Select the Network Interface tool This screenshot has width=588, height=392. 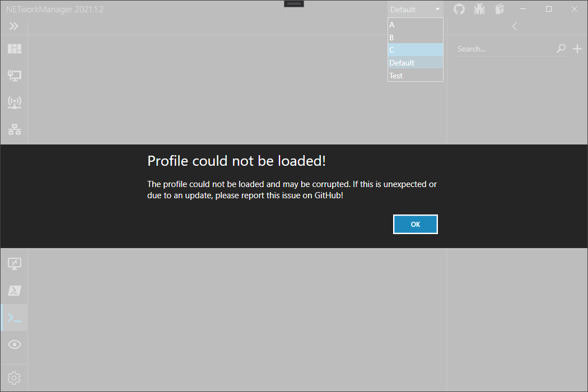(14, 75)
